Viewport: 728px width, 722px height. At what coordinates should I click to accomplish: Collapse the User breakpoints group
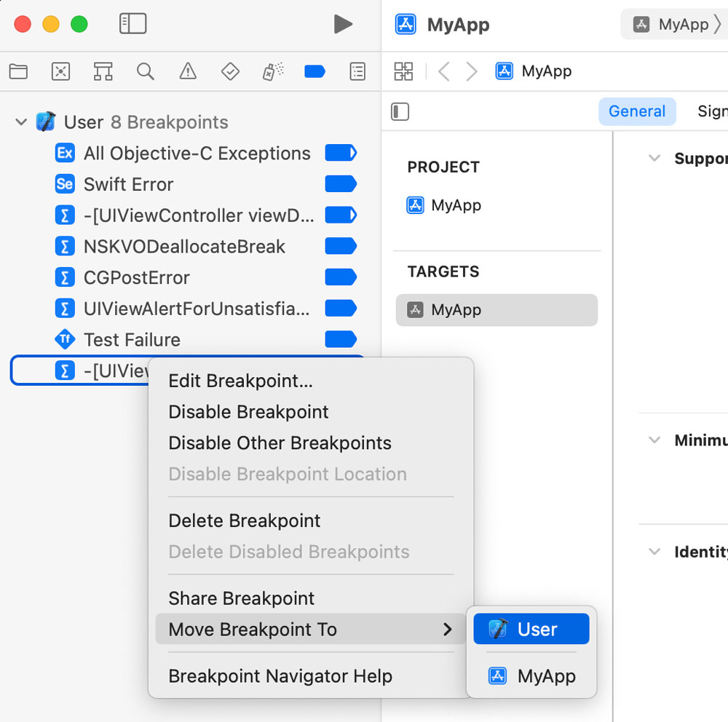[x=21, y=122]
